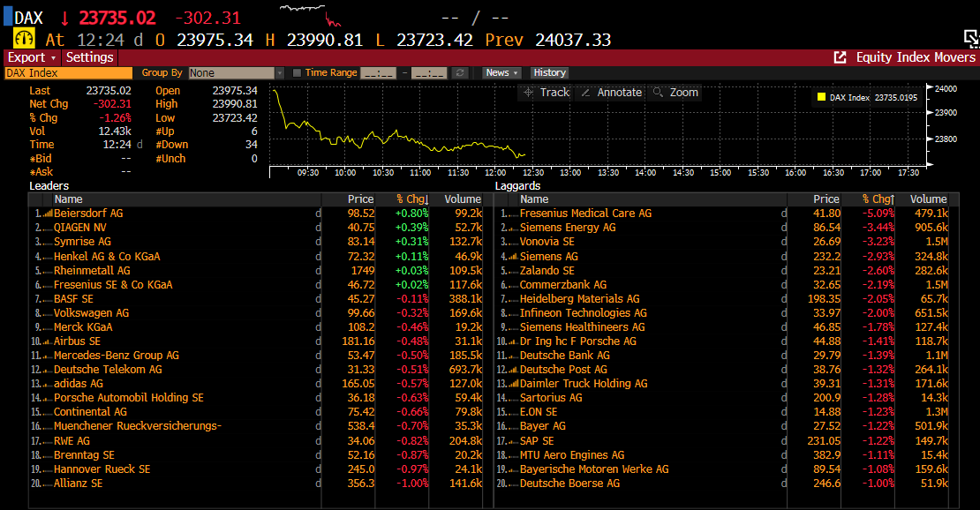980x510 pixels.
Task: Click the bars icon beside Beiersdorf AG
Action: (49, 214)
